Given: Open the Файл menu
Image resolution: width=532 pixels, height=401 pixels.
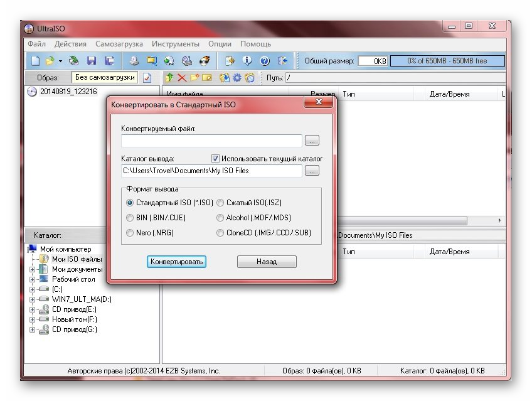Looking at the screenshot, I should click(36, 44).
